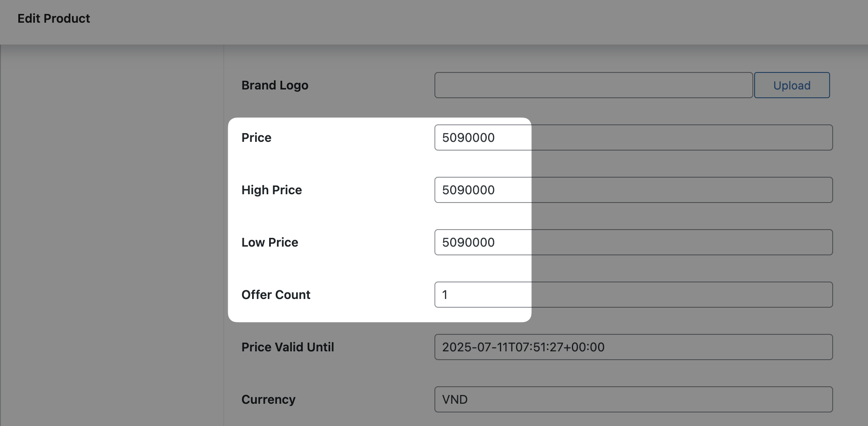Select the Currency field showing VND
This screenshot has height=426, width=868.
tap(633, 399)
